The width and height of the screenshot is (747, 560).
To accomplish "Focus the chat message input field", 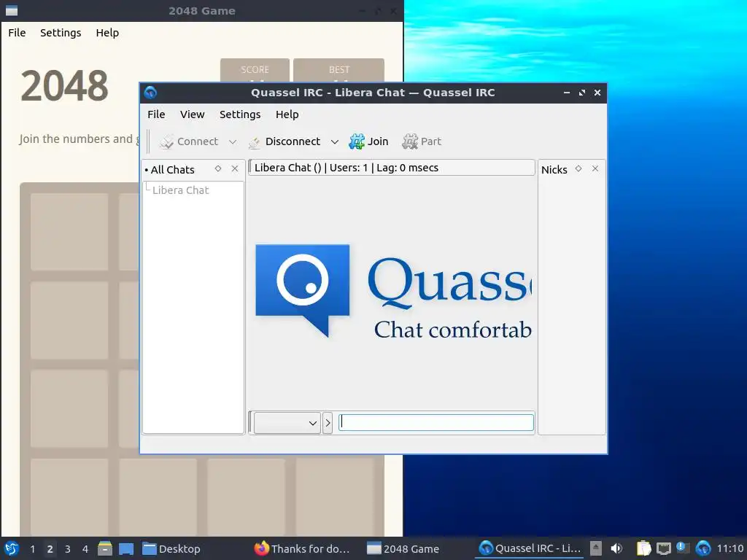I will pos(436,422).
